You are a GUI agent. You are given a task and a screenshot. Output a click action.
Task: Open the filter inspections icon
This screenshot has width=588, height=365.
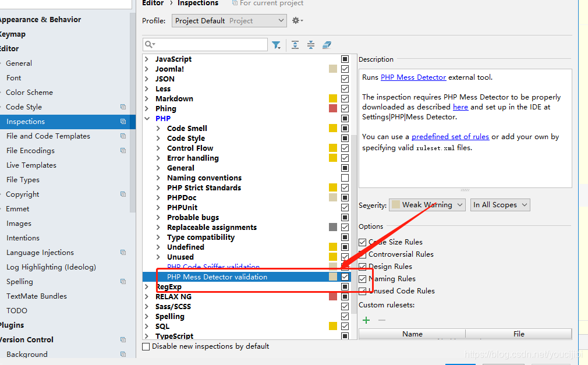277,44
